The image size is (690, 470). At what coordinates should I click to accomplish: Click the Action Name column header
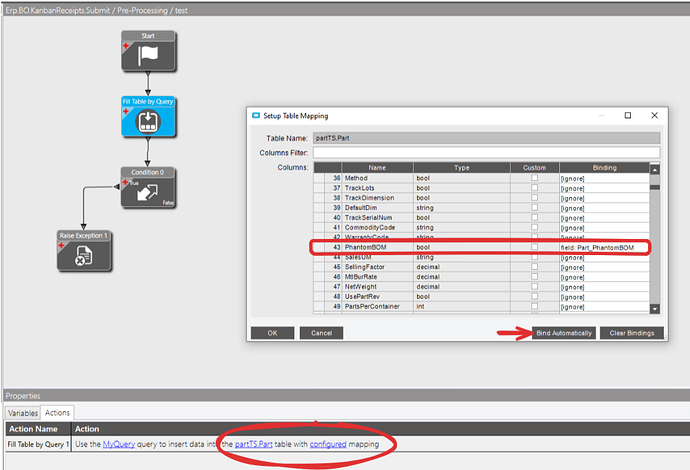pyautogui.click(x=38, y=429)
